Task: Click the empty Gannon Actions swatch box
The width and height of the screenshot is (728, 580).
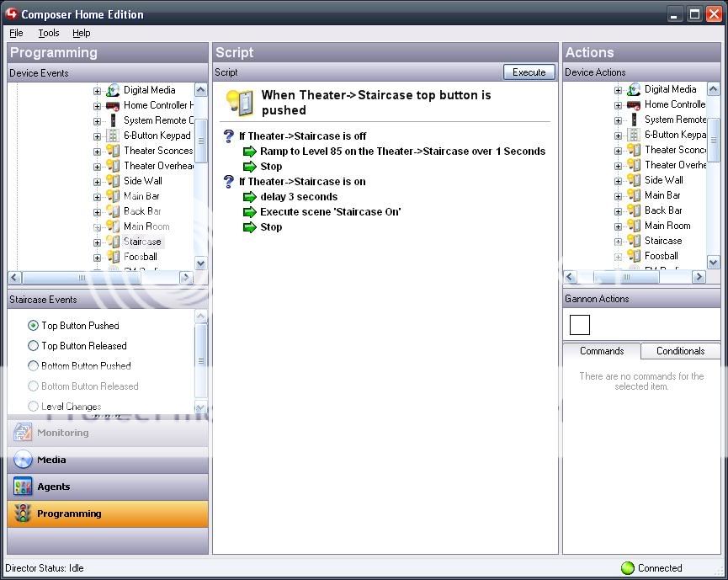Action: (x=580, y=325)
